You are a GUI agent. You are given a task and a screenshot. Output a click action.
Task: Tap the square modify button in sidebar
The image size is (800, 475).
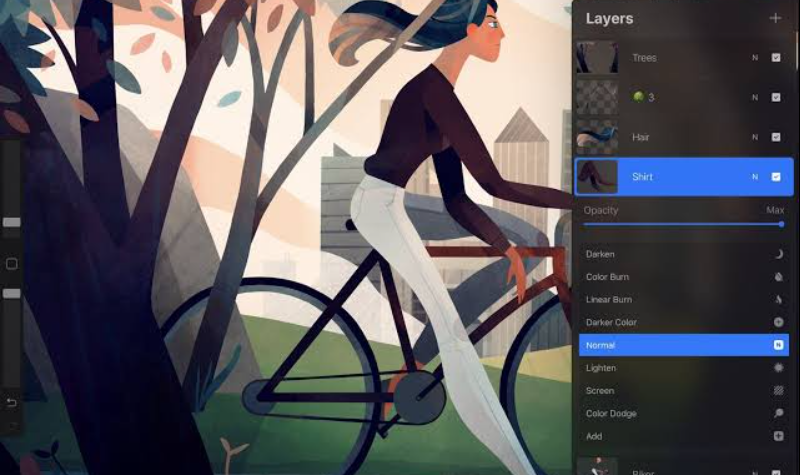12,264
